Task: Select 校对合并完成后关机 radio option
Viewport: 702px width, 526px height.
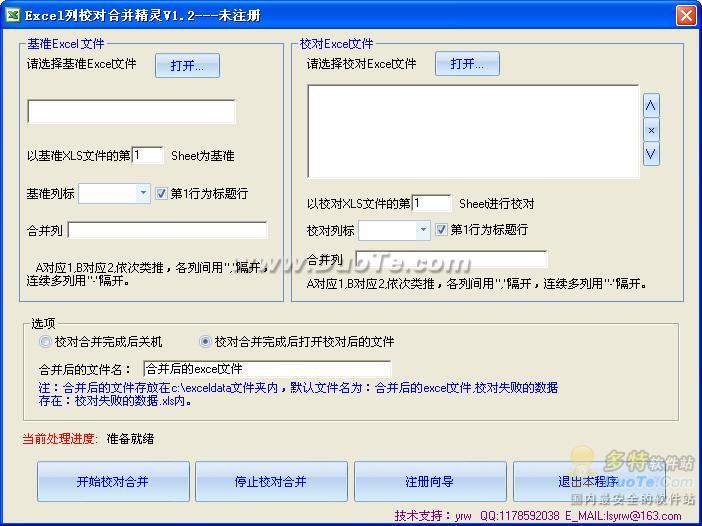Action: (45, 342)
